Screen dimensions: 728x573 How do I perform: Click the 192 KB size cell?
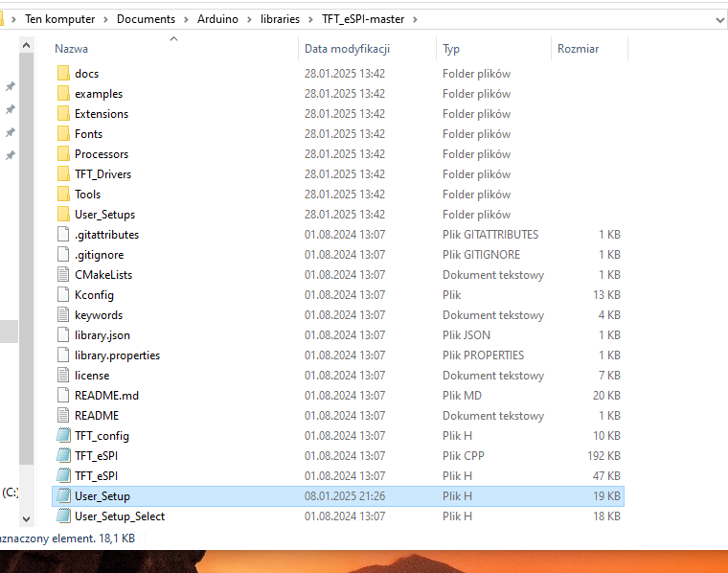[x=604, y=455]
